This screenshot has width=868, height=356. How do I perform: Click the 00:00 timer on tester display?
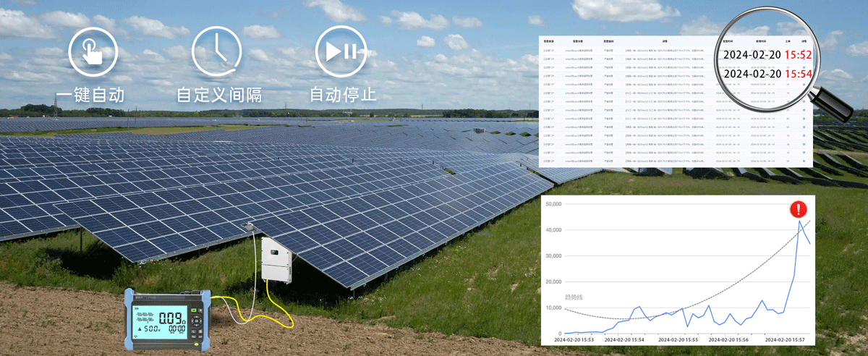click(177, 329)
